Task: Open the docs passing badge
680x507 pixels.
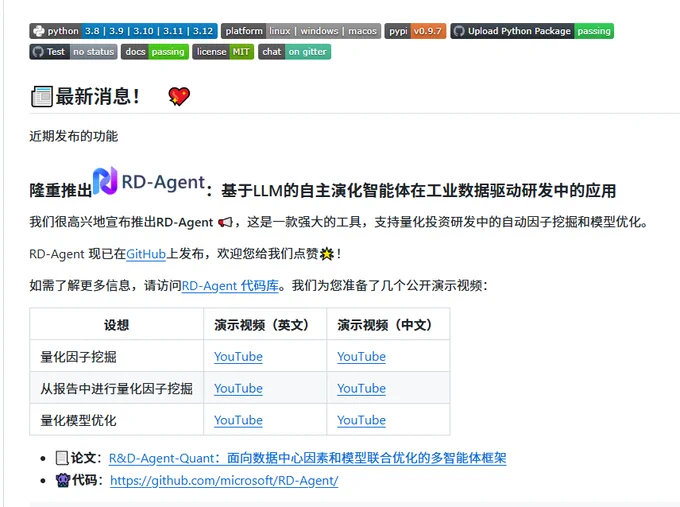Action: [x=155, y=52]
